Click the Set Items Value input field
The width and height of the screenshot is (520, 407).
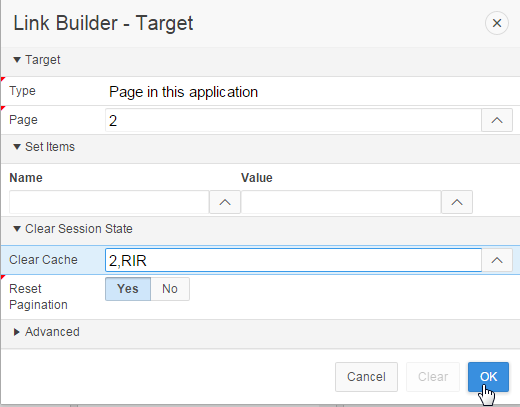tap(341, 202)
